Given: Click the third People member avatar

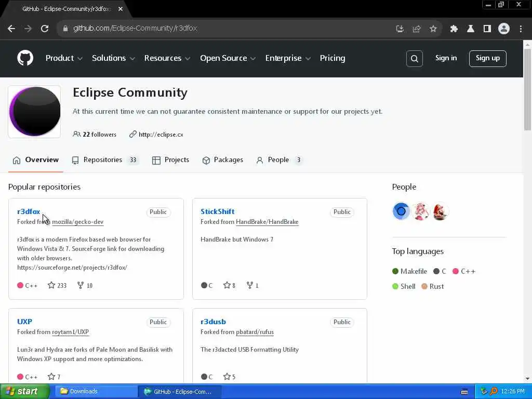Looking at the screenshot, I should click(440, 211).
